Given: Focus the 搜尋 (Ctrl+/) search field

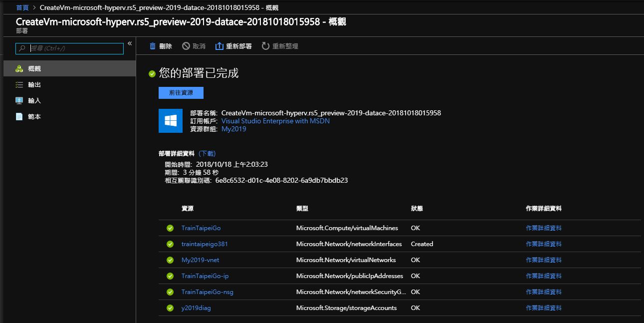Looking at the screenshot, I should 70,48.
